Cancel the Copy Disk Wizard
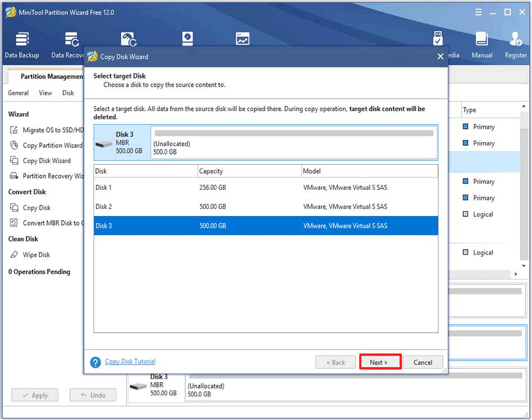 (x=423, y=362)
